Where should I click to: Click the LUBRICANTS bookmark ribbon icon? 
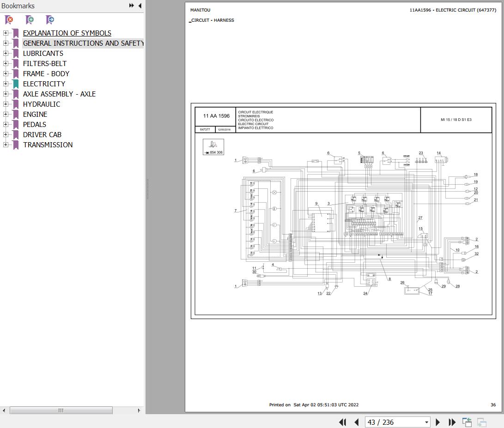(x=16, y=54)
